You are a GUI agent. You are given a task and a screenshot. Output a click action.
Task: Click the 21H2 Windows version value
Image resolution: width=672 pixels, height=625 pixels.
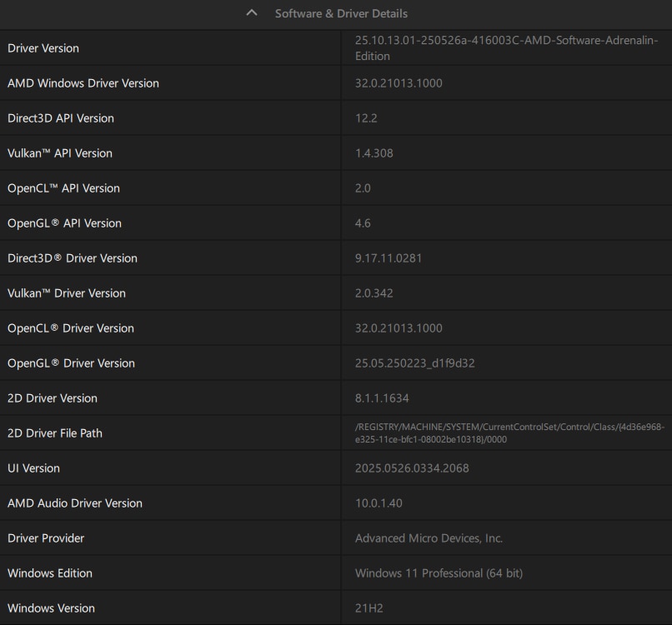(369, 608)
